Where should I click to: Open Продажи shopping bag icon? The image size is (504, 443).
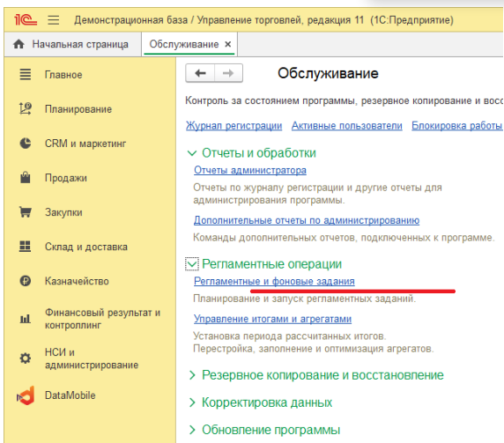click(x=26, y=177)
